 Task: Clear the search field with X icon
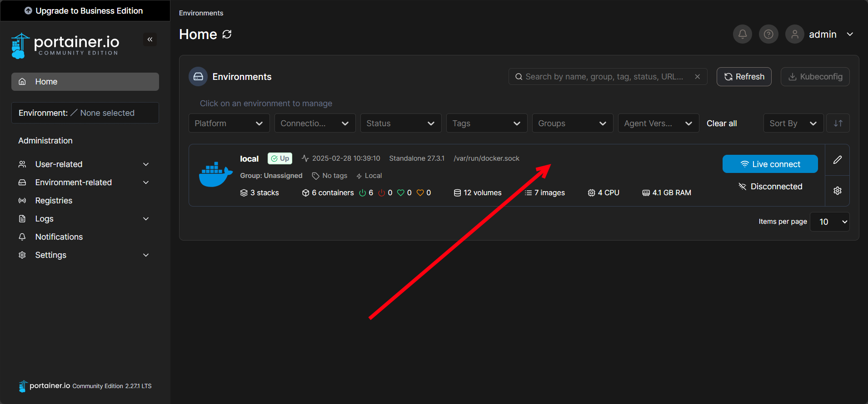[697, 77]
